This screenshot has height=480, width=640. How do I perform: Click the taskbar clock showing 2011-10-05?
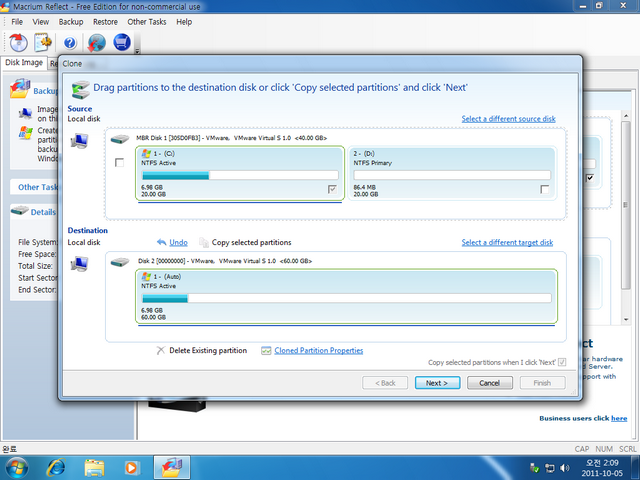pos(602,468)
